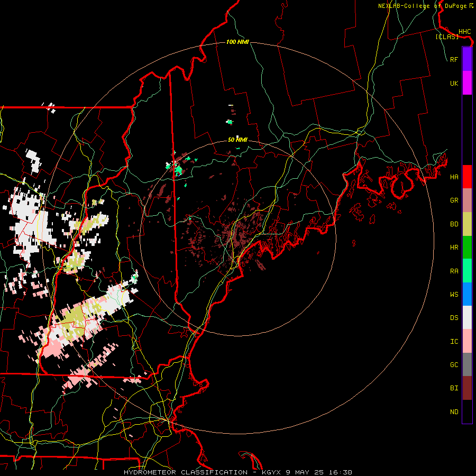
Task: Click the 50 NMI range ring label
Action: (237, 140)
